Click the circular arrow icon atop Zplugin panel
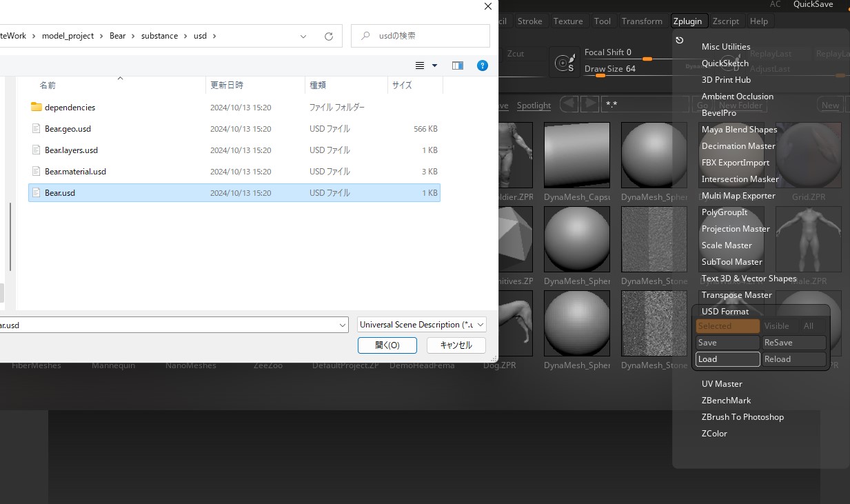 680,40
